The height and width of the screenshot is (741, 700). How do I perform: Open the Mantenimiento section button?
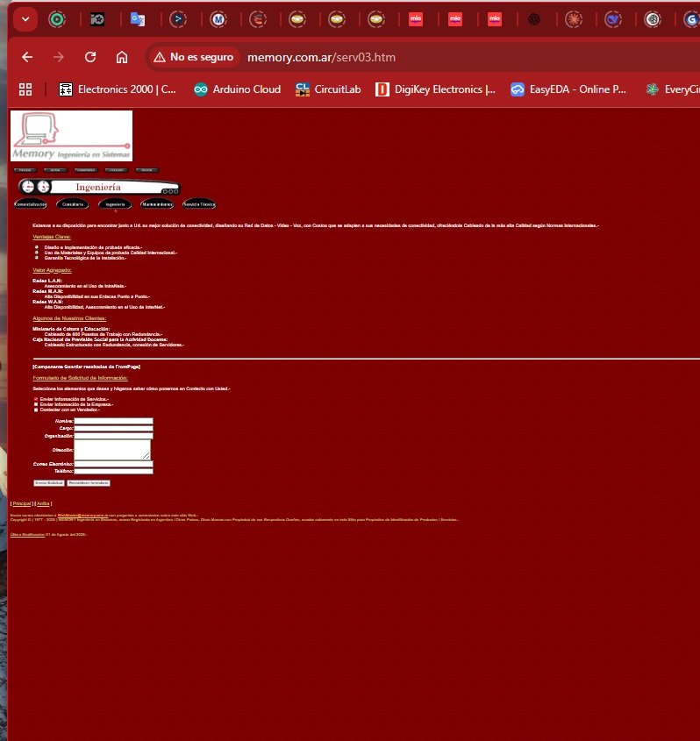click(157, 204)
